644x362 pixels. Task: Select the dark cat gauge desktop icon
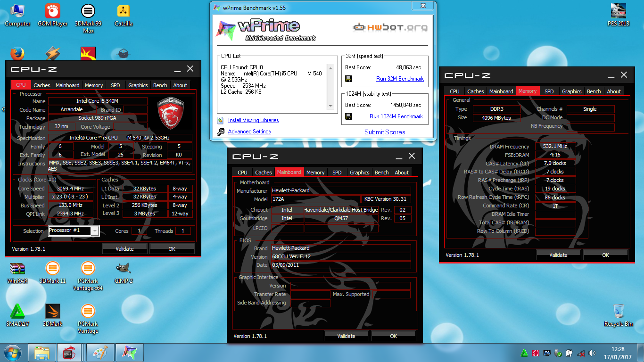(x=123, y=53)
